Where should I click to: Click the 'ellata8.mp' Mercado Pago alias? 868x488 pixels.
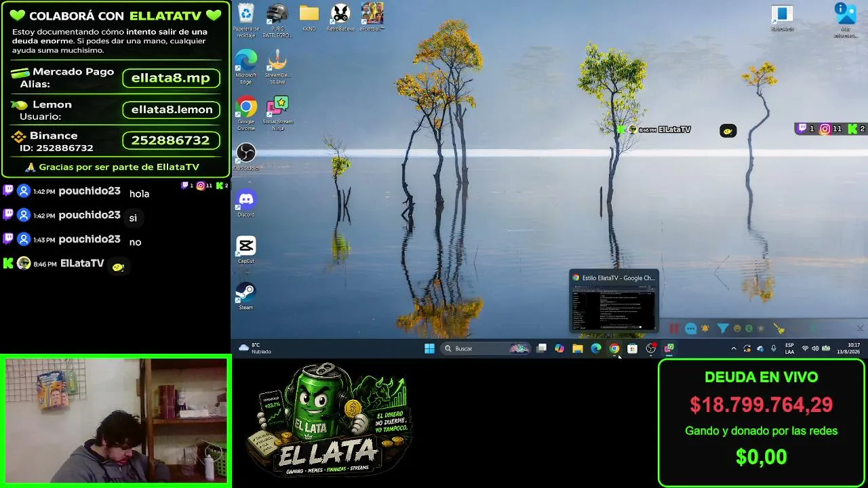(x=171, y=78)
